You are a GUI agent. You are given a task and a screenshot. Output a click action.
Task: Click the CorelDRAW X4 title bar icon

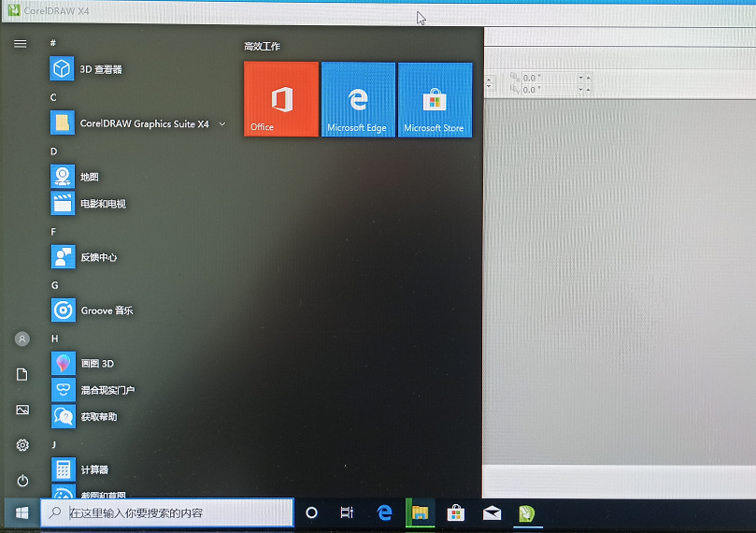13,10
